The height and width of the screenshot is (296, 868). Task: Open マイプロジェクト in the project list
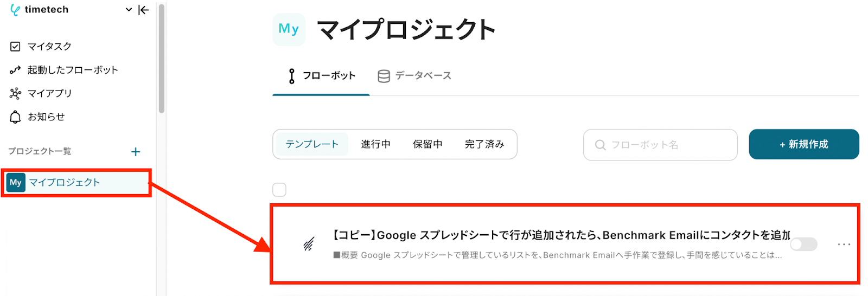coord(64,183)
